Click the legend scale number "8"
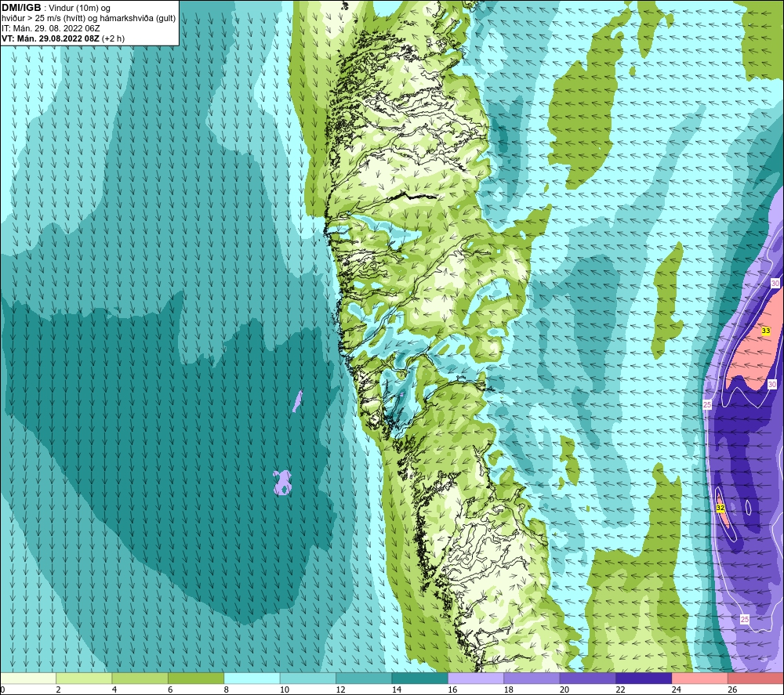784x695 pixels. point(227,690)
